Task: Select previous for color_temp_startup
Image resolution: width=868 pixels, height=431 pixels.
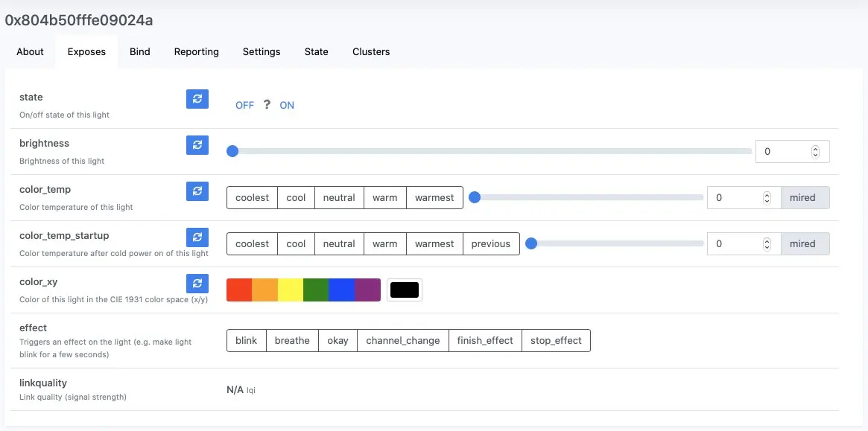Action: pyautogui.click(x=491, y=244)
